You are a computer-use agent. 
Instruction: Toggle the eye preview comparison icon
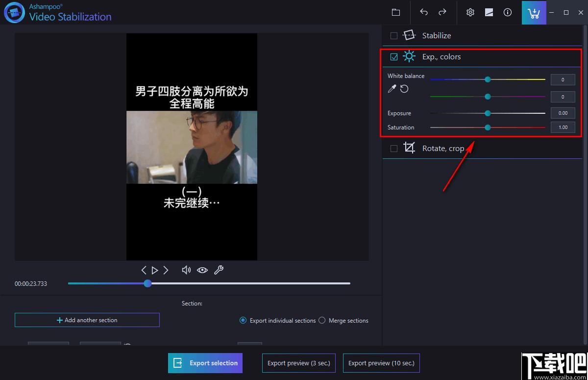tap(202, 270)
